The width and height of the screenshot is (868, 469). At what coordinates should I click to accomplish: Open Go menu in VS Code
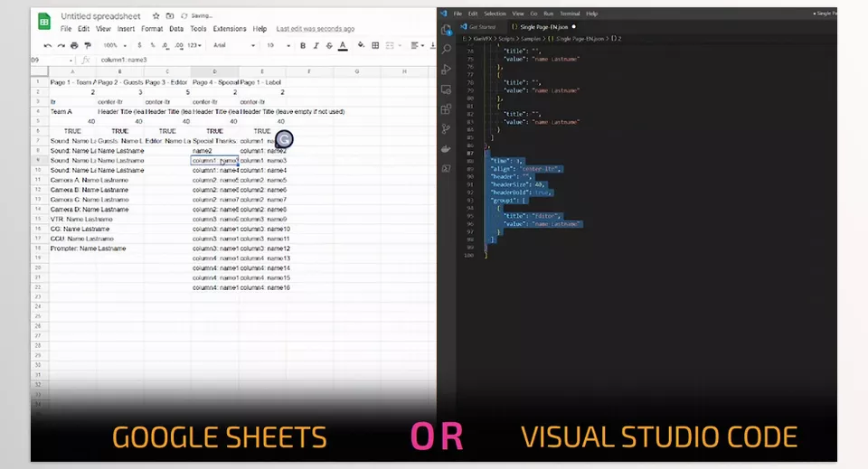(533, 14)
